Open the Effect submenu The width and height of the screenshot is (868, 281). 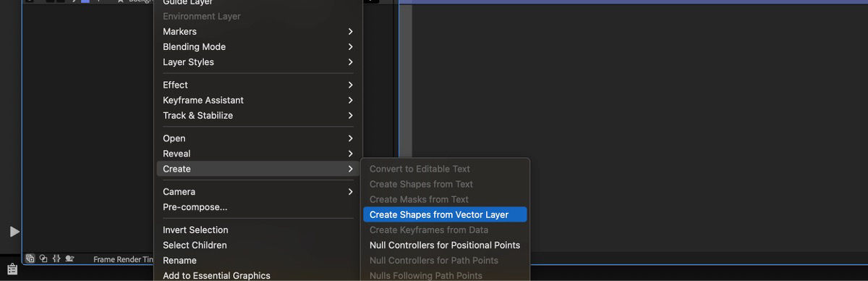[x=258, y=85]
